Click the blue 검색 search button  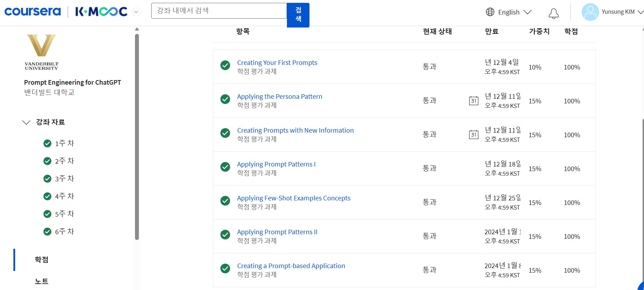pos(298,15)
